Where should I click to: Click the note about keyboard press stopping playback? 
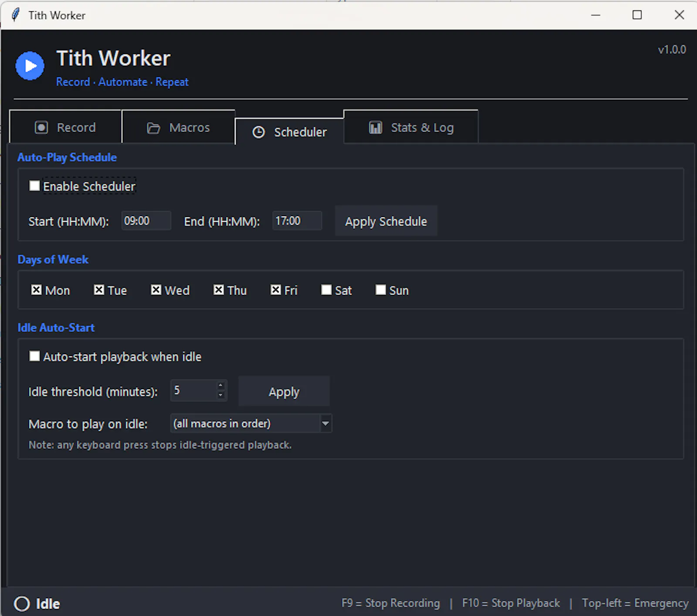click(160, 445)
